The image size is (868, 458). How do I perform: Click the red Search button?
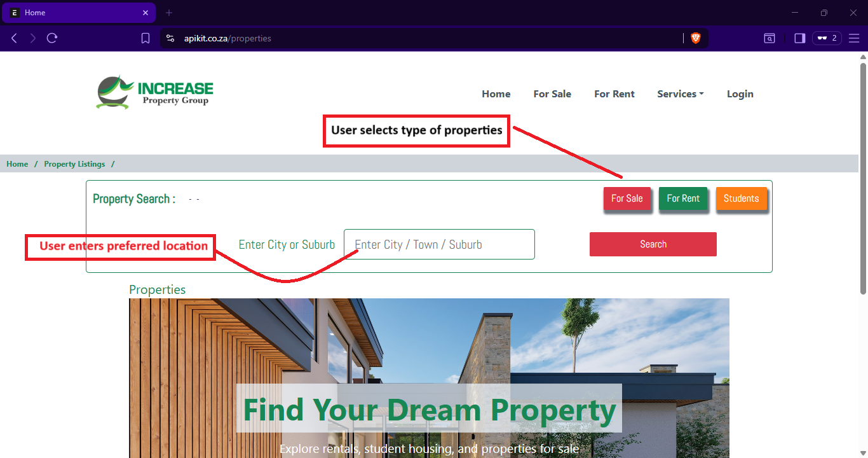click(x=653, y=244)
